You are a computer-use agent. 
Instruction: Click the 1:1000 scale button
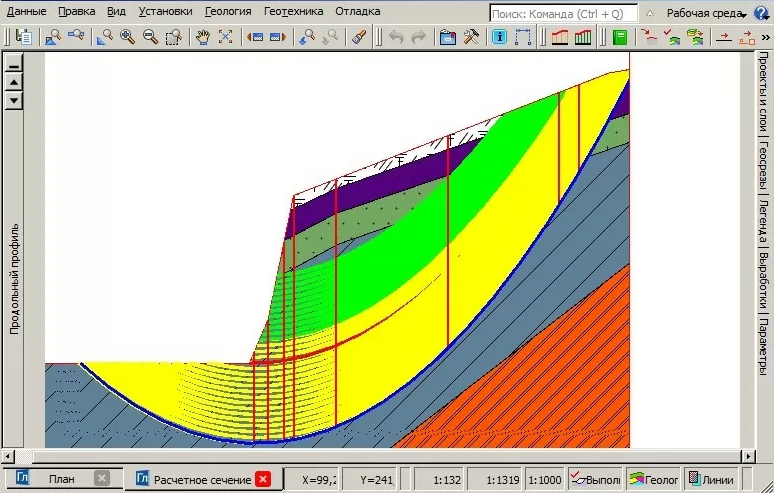pyautogui.click(x=543, y=479)
